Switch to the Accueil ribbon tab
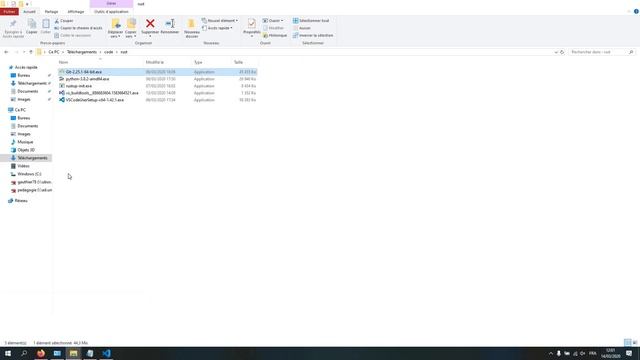 point(29,12)
